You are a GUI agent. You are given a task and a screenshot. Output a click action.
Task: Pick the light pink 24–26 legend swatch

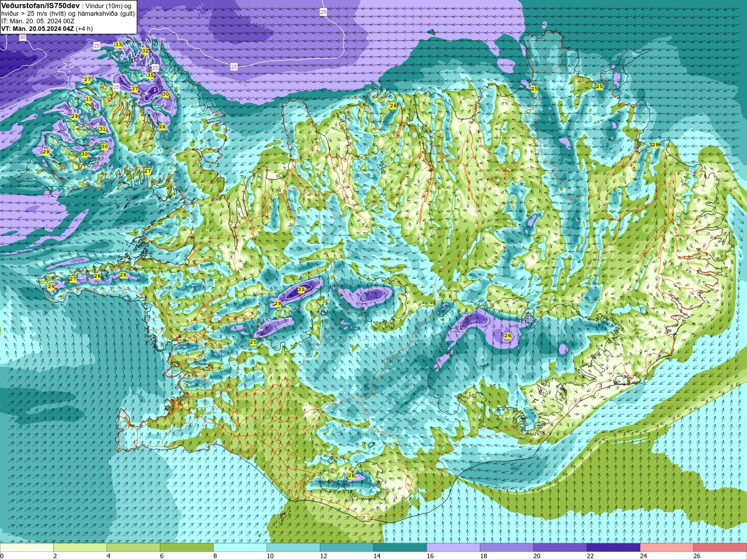click(666, 548)
